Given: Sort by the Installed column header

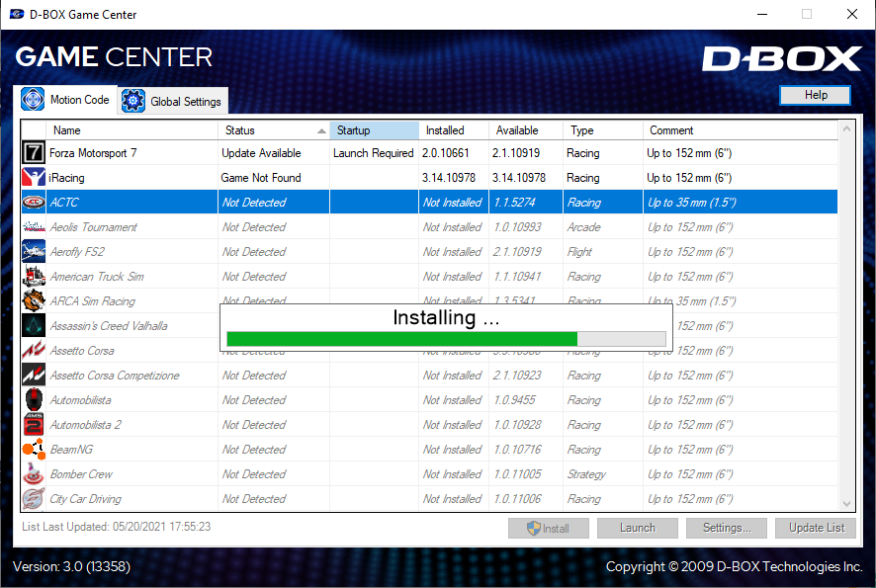Looking at the screenshot, I should [x=454, y=130].
